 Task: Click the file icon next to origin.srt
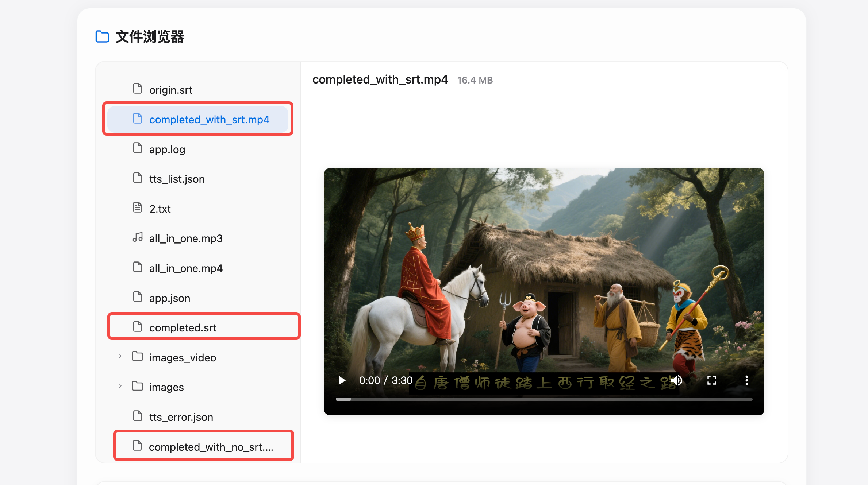pyautogui.click(x=138, y=89)
